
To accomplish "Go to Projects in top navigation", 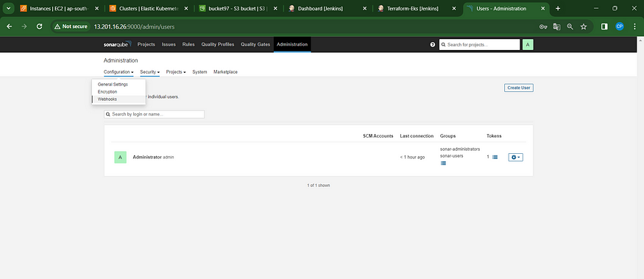I will click(146, 44).
